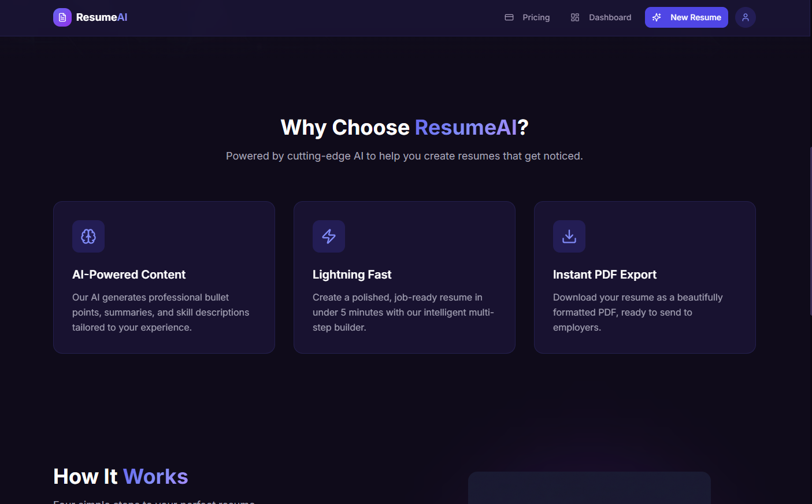Go to the Dashboard navigation item
Image resolution: width=812 pixels, height=504 pixels.
click(610, 17)
